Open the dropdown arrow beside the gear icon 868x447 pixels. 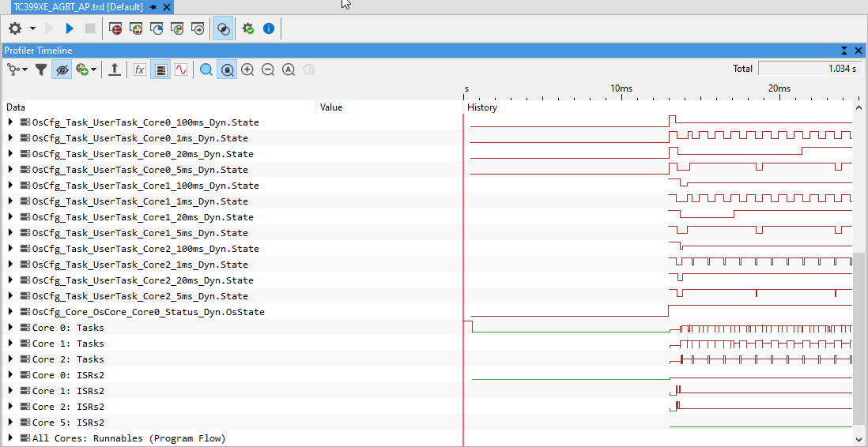click(32, 28)
